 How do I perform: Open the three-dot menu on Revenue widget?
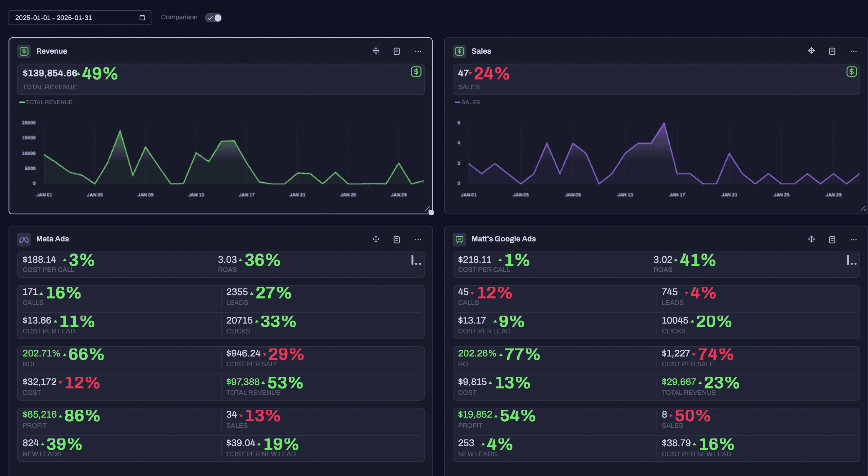pyautogui.click(x=418, y=51)
